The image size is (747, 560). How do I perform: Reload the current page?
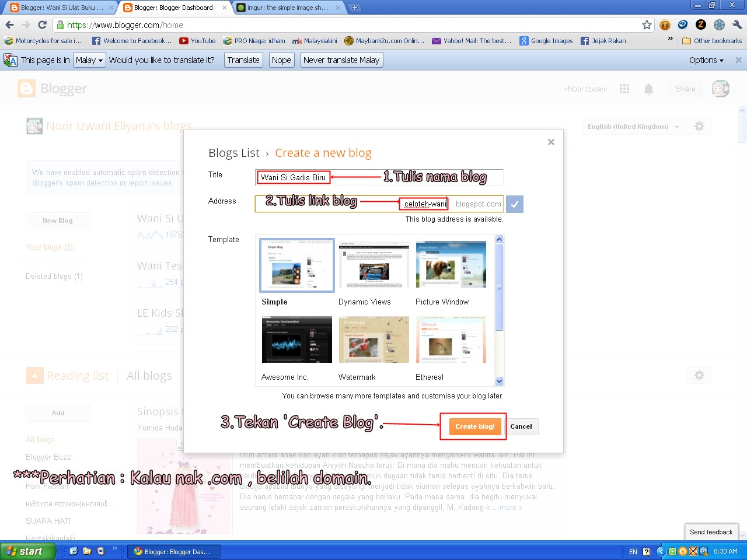click(x=42, y=25)
